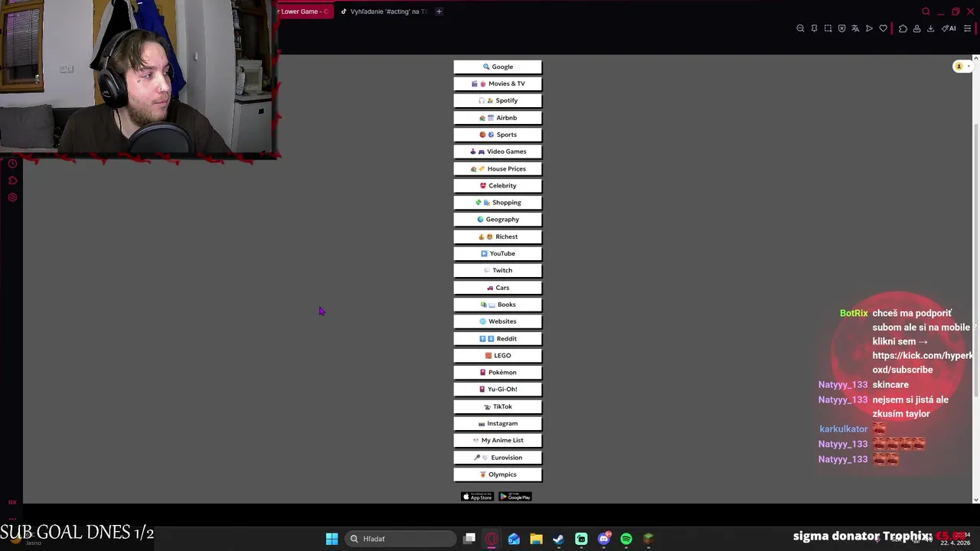
Task: Start the snapshot selection tool
Action: [828, 28]
